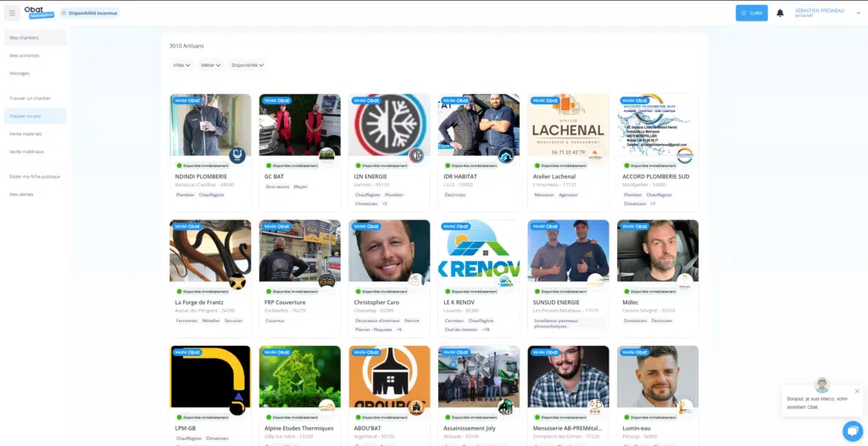The image size is (868, 446).
Task: Click LE K RENOV round logo
Action: tap(506, 282)
